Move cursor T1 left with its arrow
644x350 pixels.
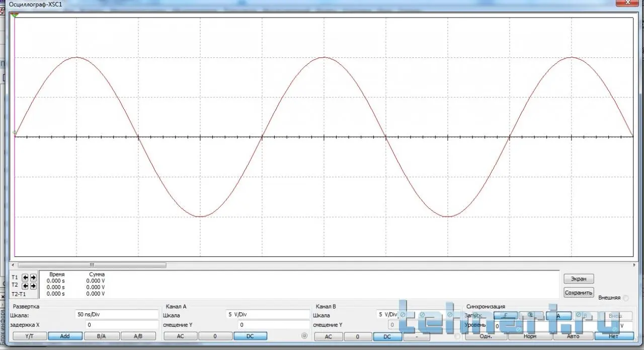[25, 277]
